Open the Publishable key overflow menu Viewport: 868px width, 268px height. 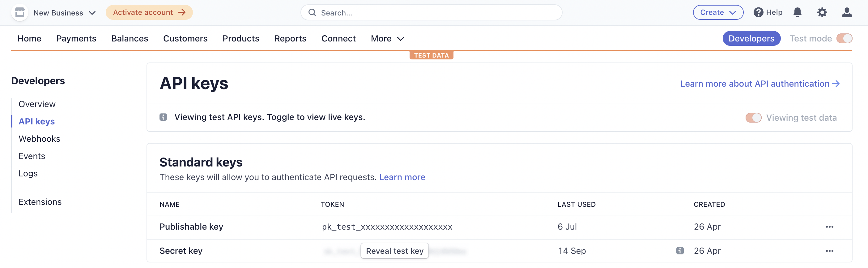830,227
